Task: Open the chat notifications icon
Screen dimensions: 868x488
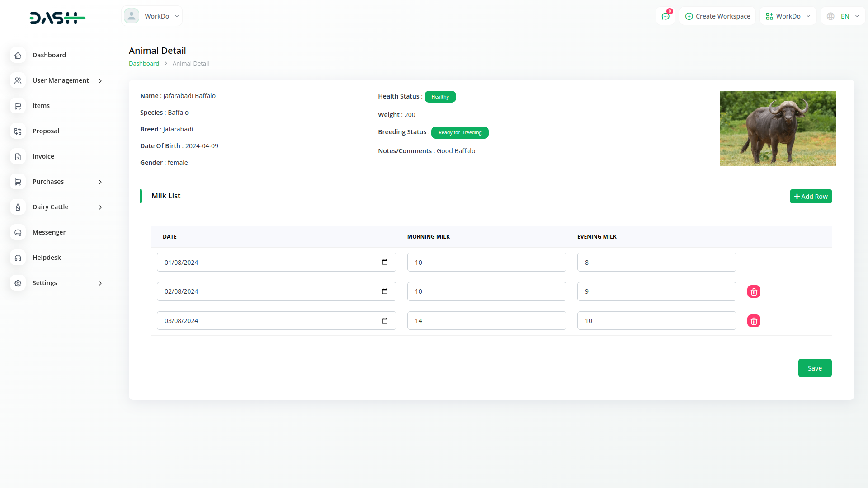Action: click(665, 16)
